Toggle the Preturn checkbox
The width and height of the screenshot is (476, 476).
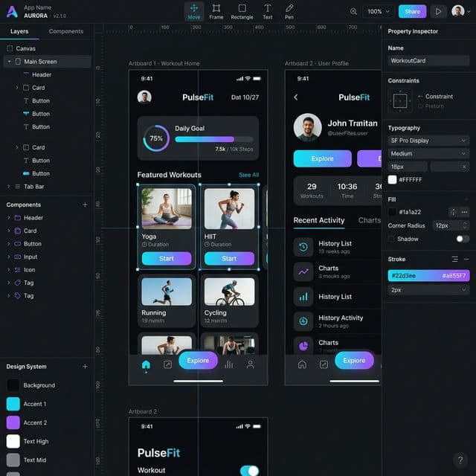pyautogui.click(x=420, y=106)
